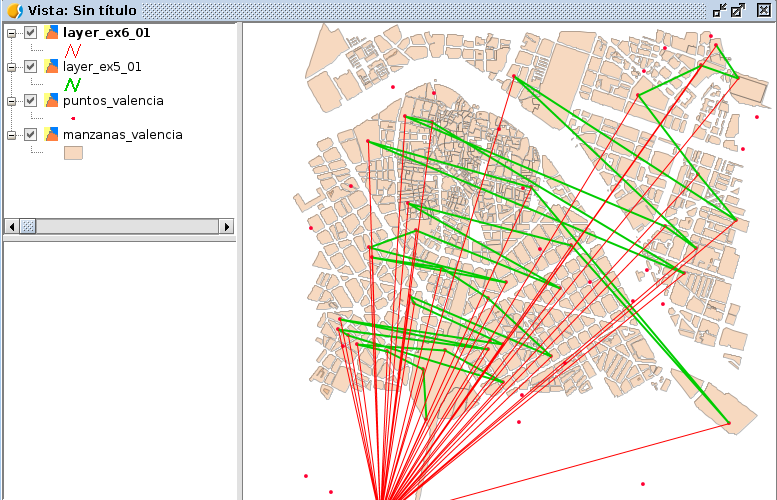Screen dimensions: 777x500
Task: Collapse the layer_ex5_01 legend node
Action: click(x=11, y=67)
